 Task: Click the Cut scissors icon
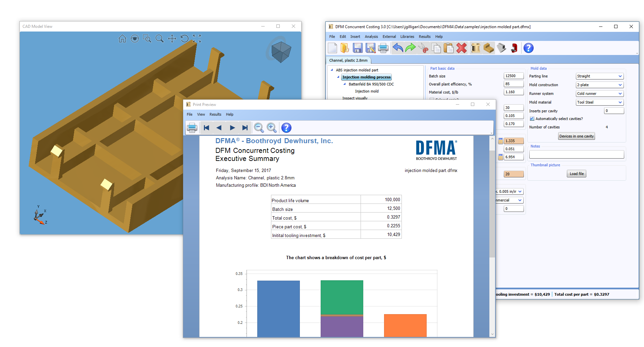point(424,48)
